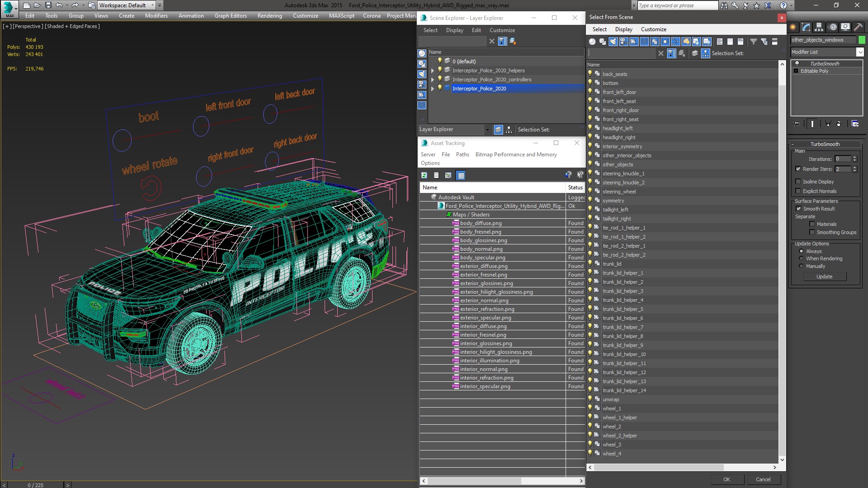Open the Workspace: Default dropdown
The width and height of the screenshot is (868, 488).
tap(152, 5)
